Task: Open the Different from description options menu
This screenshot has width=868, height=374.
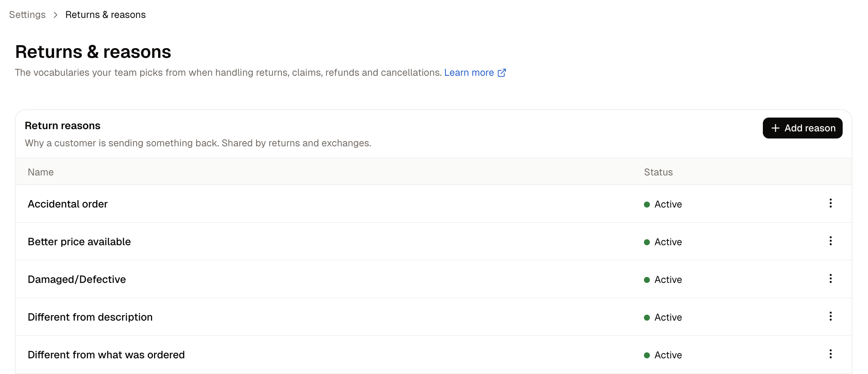Action: pyautogui.click(x=830, y=317)
